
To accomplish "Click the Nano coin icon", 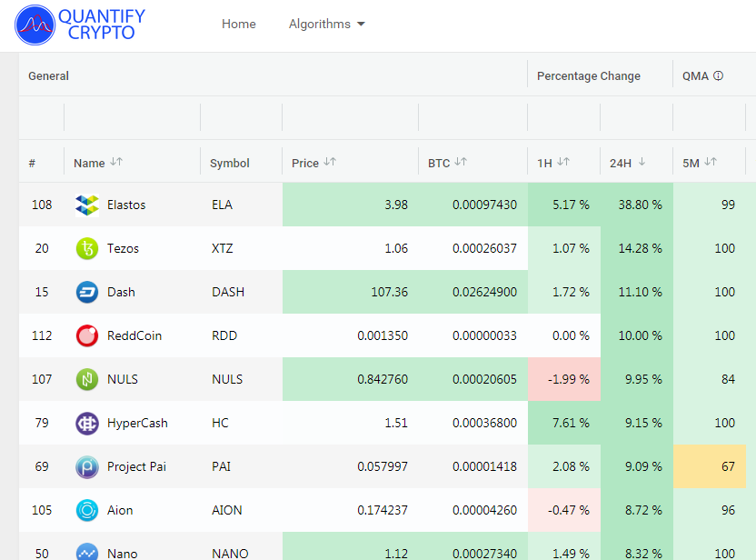I will point(87,552).
